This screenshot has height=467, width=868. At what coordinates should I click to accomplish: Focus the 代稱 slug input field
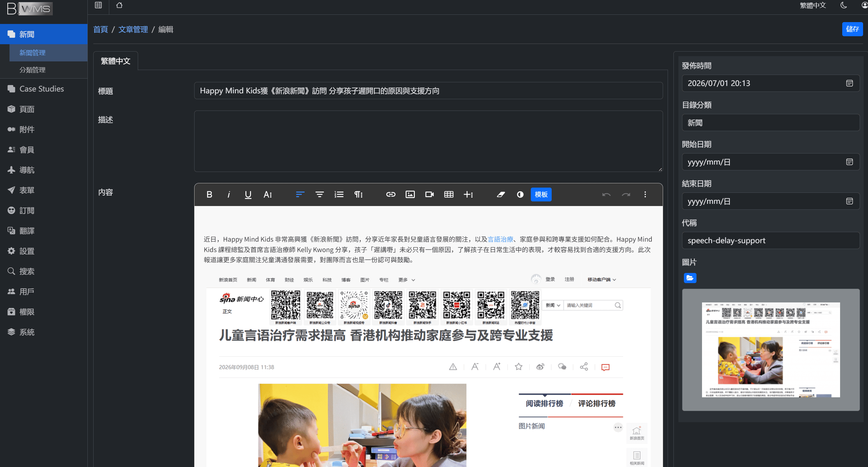pyautogui.click(x=771, y=240)
